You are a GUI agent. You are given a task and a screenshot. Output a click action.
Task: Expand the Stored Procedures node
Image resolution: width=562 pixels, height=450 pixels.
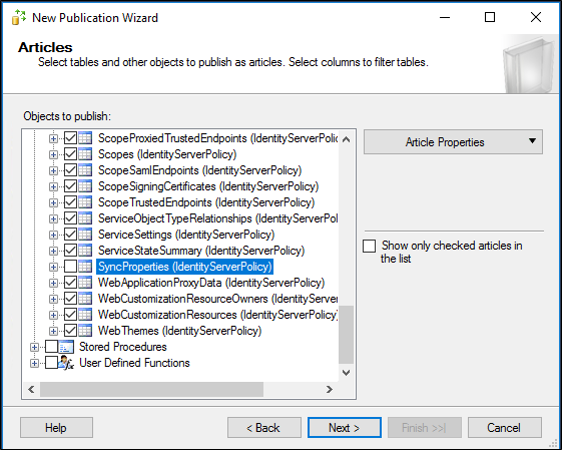pyautogui.click(x=34, y=347)
